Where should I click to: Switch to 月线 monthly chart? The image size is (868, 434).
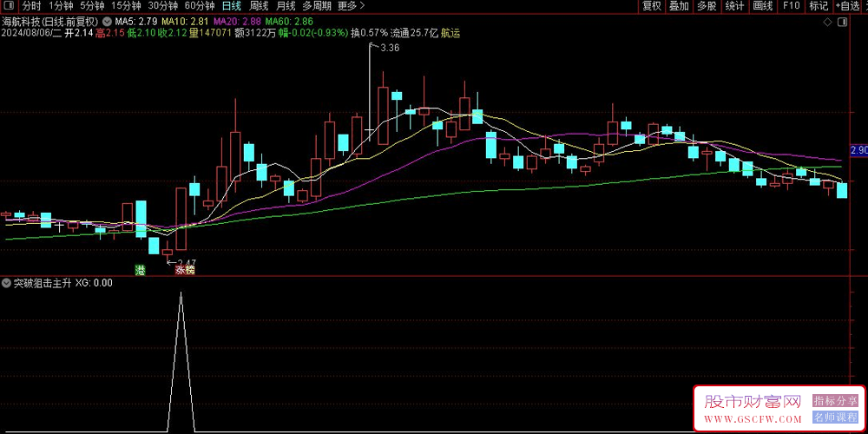pyautogui.click(x=286, y=6)
